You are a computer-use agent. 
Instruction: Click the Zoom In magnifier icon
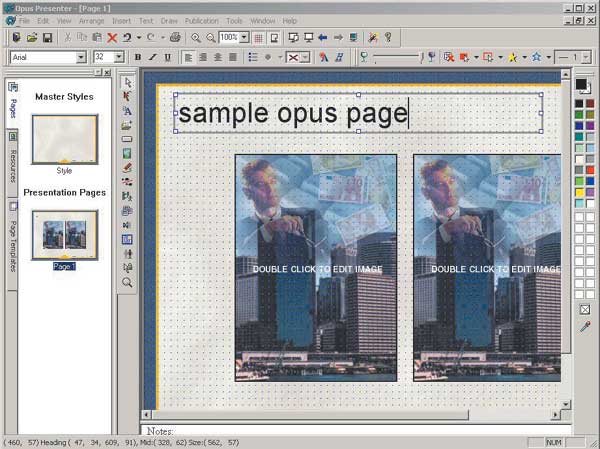(x=196, y=38)
